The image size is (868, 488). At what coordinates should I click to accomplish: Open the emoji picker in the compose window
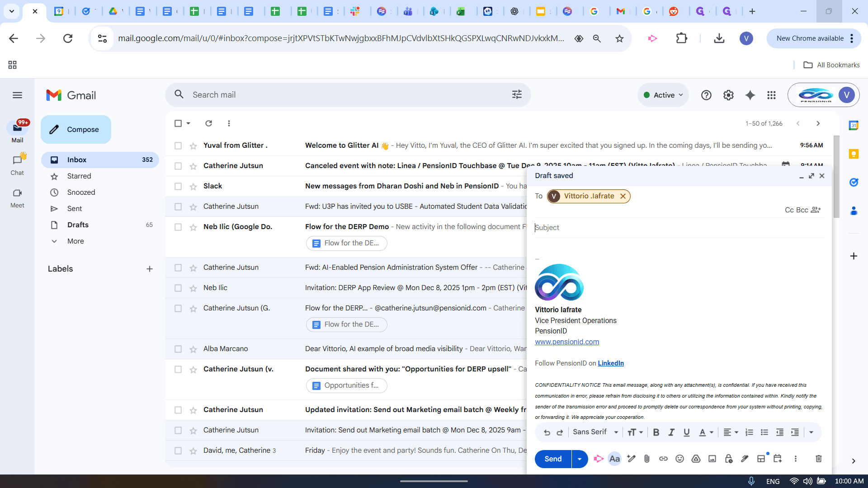coord(679,459)
